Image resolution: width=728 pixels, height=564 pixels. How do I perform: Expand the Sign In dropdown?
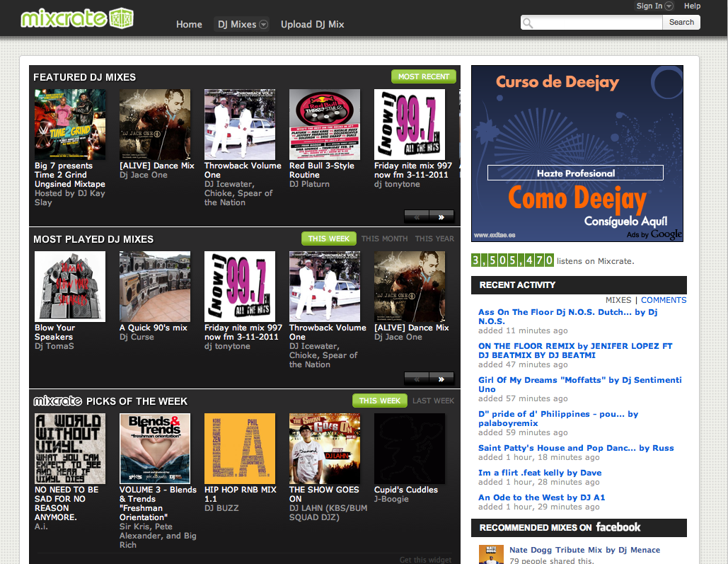click(669, 6)
